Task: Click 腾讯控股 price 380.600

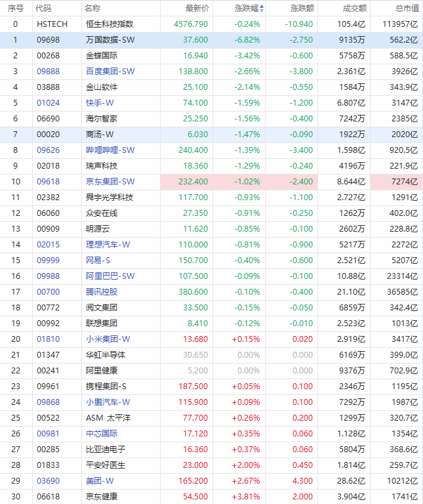Action: (193, 292)
